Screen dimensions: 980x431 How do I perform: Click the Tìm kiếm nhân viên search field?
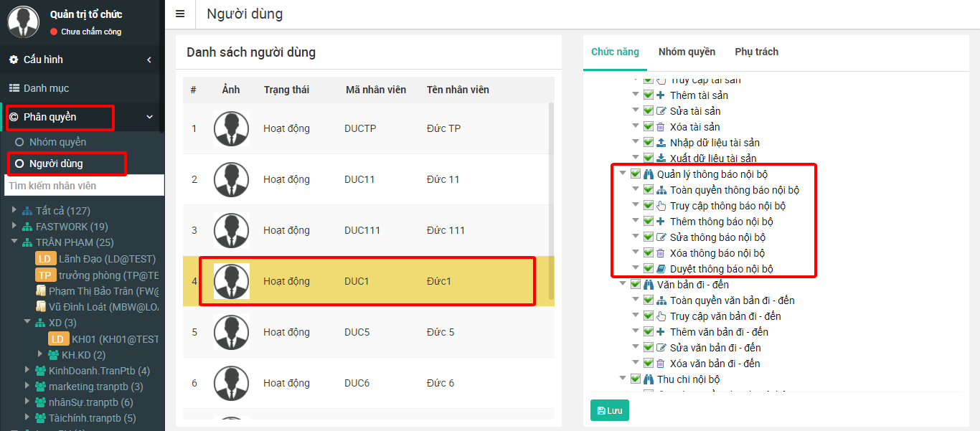84,186
